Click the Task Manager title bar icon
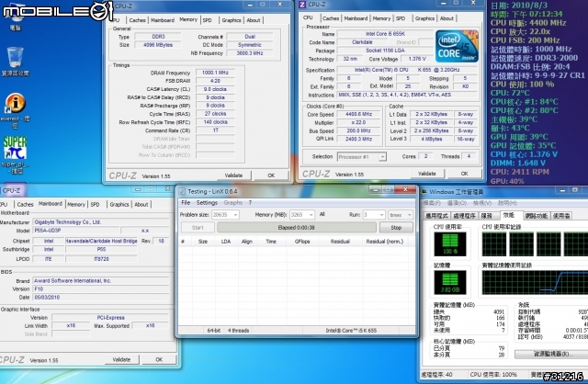The image size is (588, 384). (x=424, y=192)
